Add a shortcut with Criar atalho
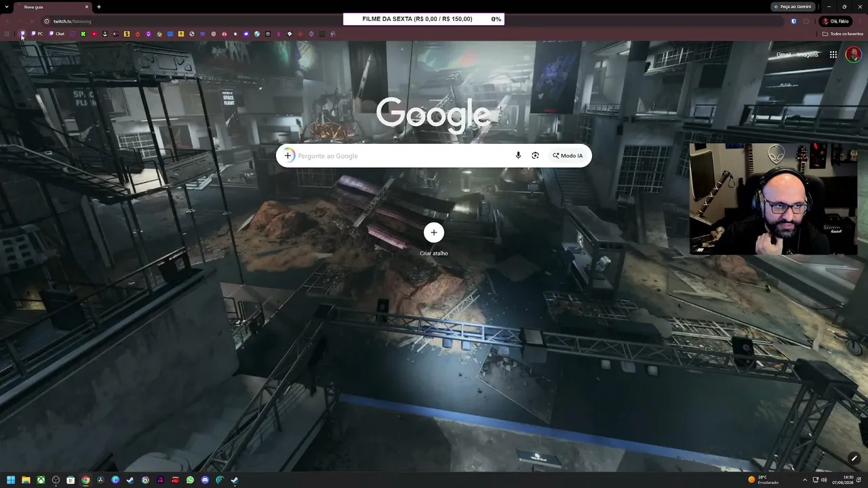 tap(434, 240)
